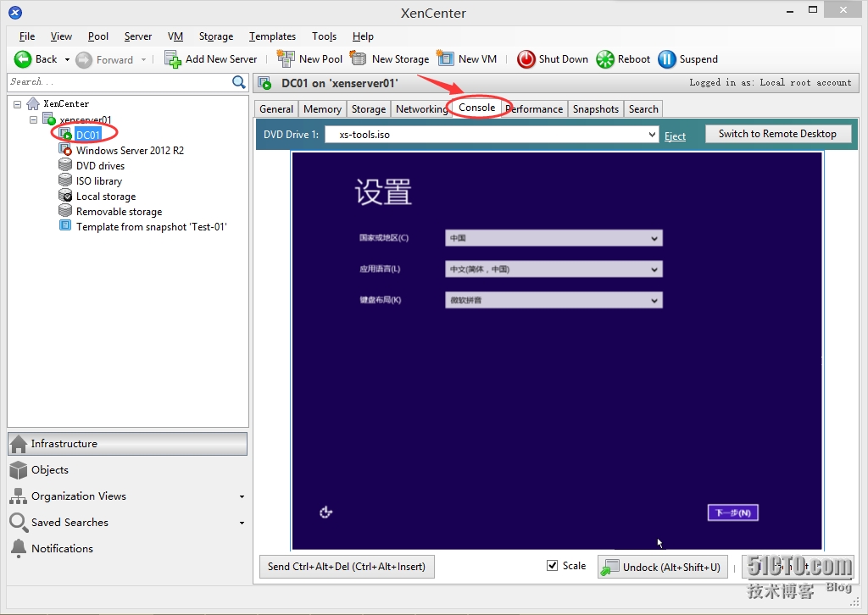Image resolution: width=868 pixels, height=615 pixels.
Task: Open the Forward history dropdown arrow
Action: [x=143, y=60]
